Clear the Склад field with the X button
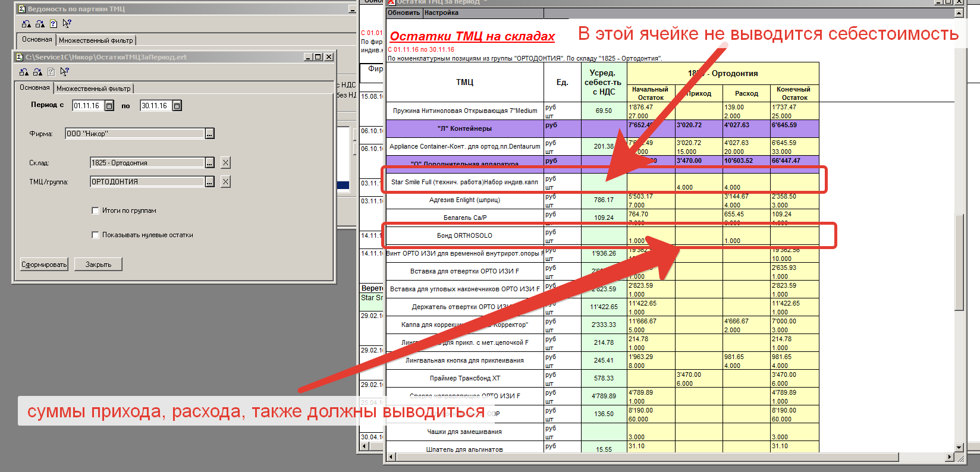980x472 pixels. coord(225,162)
